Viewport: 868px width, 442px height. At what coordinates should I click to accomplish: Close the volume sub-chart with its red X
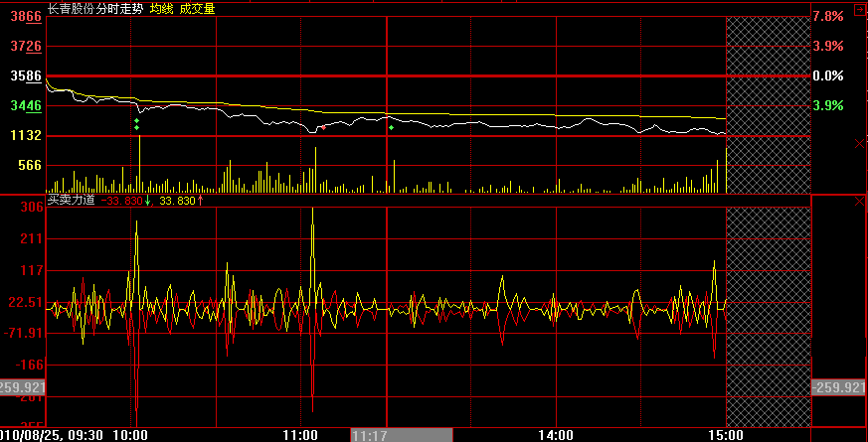[859, 144]
